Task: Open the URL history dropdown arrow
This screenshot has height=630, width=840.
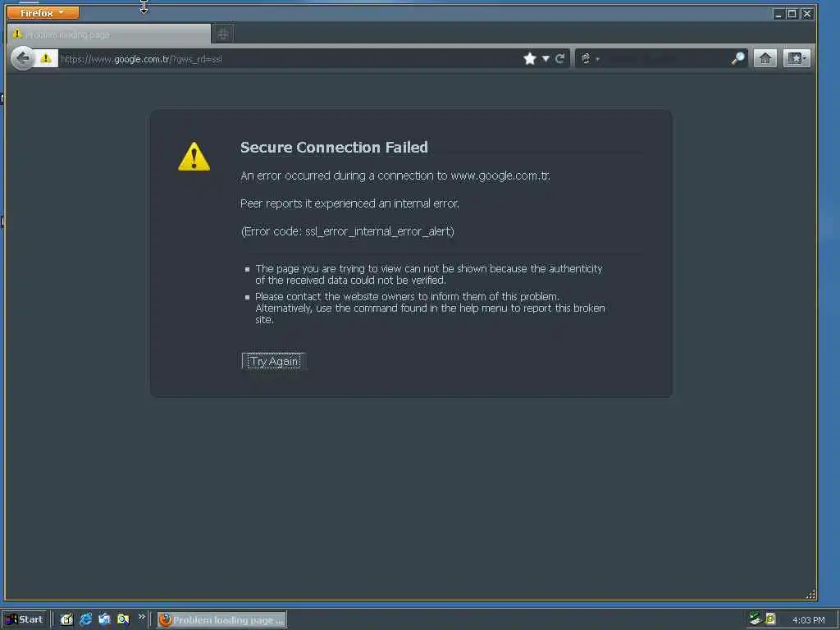Action: point(546,58)
